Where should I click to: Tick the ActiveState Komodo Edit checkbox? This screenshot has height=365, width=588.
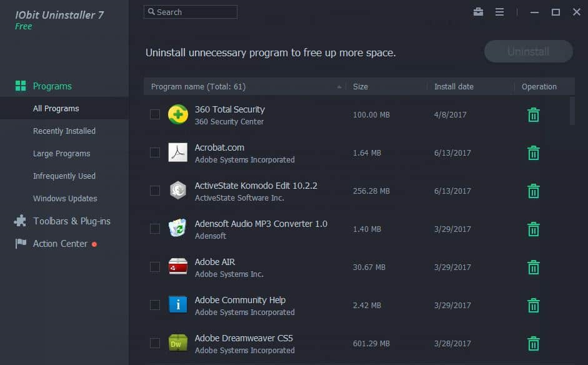(155, 191)
